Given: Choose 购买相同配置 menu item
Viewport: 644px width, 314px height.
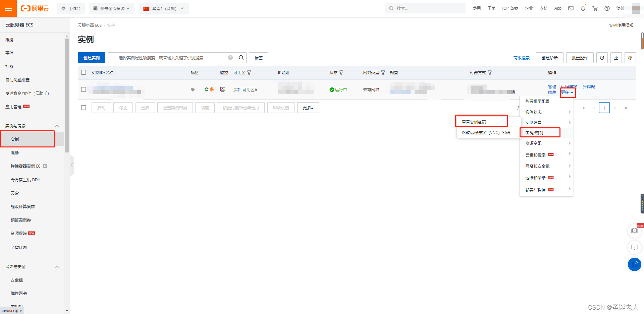Looking at the screenshot, I should click(537, 101).
